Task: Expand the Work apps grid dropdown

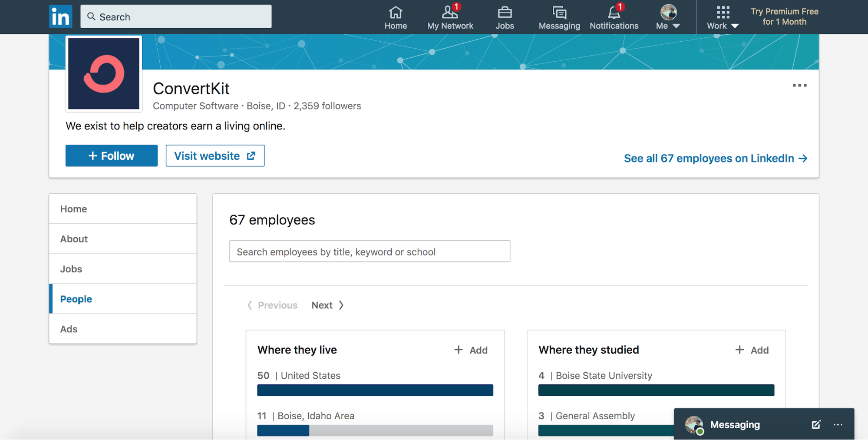Action: 723,17
